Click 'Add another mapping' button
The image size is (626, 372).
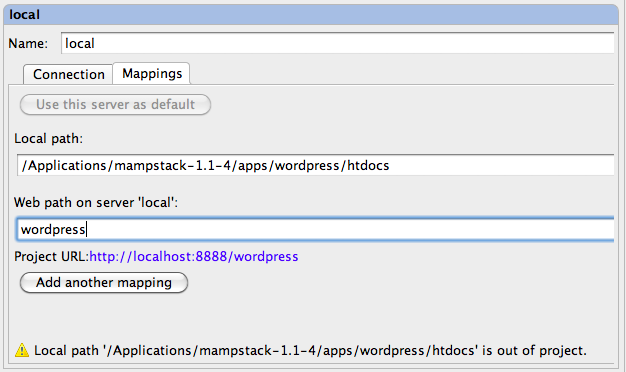104,283
